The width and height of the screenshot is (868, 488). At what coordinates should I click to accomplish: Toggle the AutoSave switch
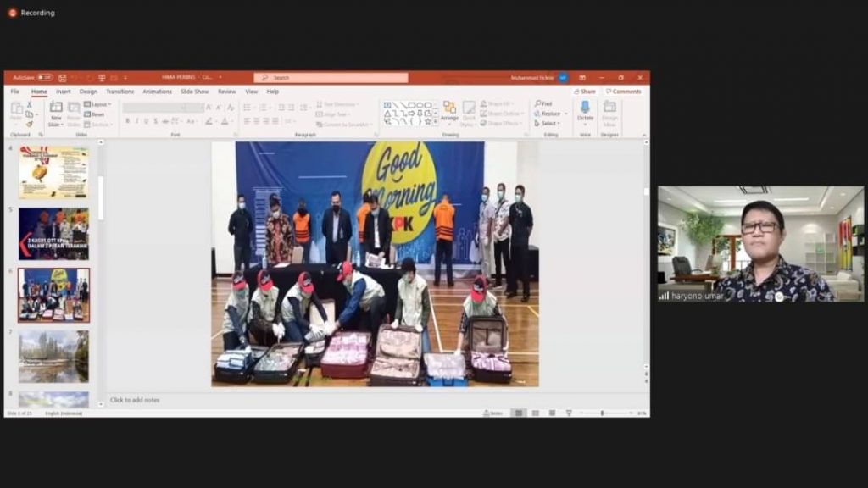point(45,78)
